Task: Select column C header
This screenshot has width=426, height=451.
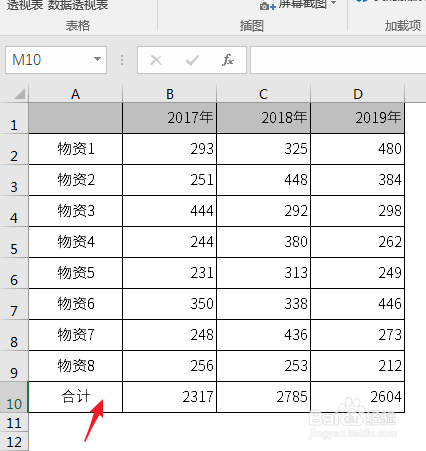Action: (x=264, y=94)
